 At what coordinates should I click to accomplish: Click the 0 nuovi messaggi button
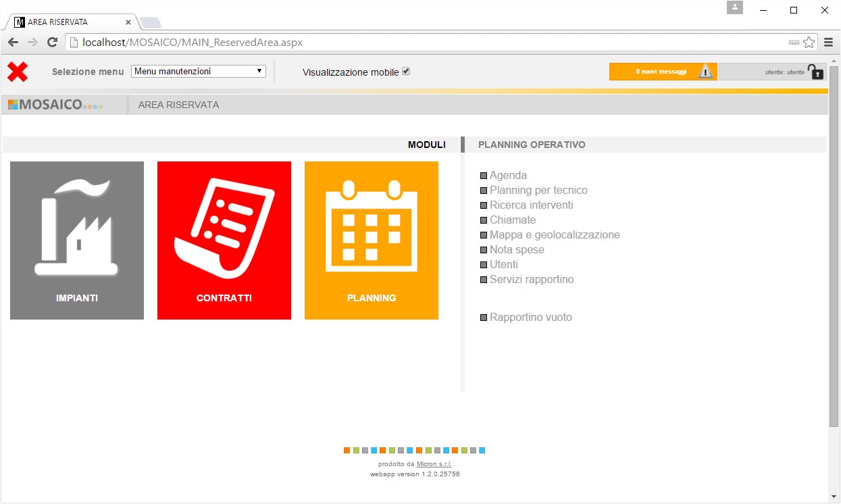661,72
